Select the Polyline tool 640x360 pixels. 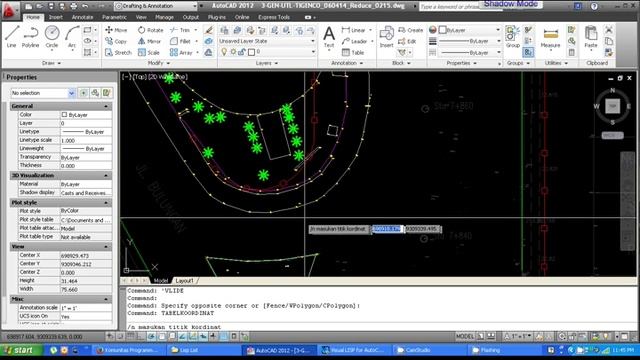(31, 37)
